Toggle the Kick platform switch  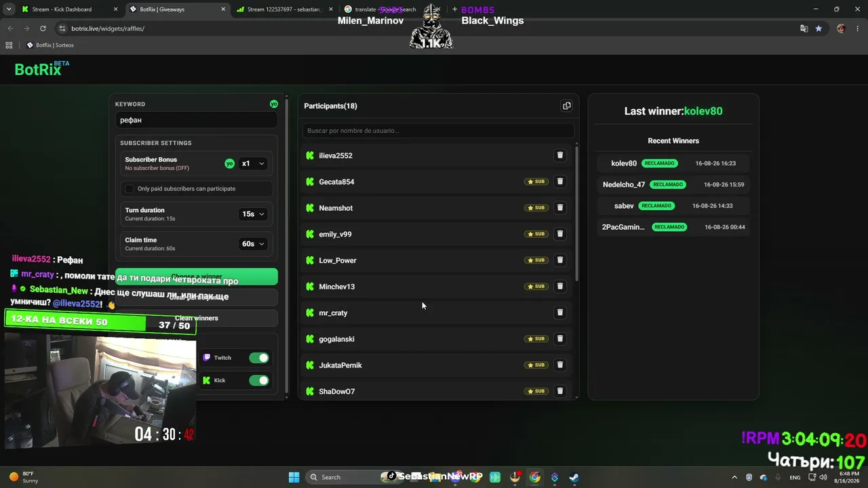pyautogui.click(x=258, y=380)
